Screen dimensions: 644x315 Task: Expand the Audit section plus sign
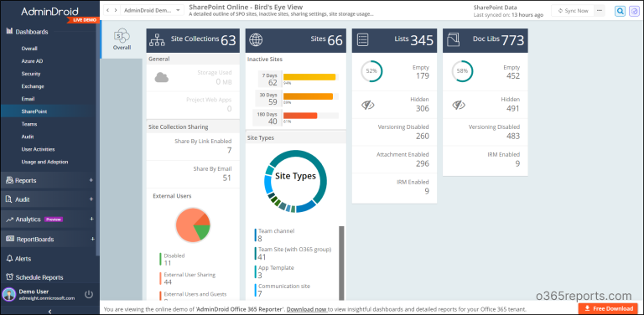pyautogui.click(x=91, y=199)
